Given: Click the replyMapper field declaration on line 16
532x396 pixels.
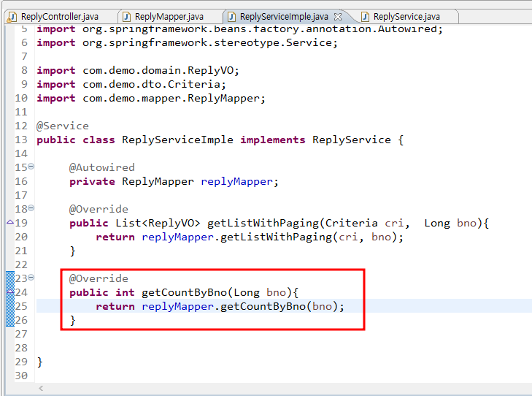Looking at the screenshot, I should pyautogui.click(x=237, y=182).
